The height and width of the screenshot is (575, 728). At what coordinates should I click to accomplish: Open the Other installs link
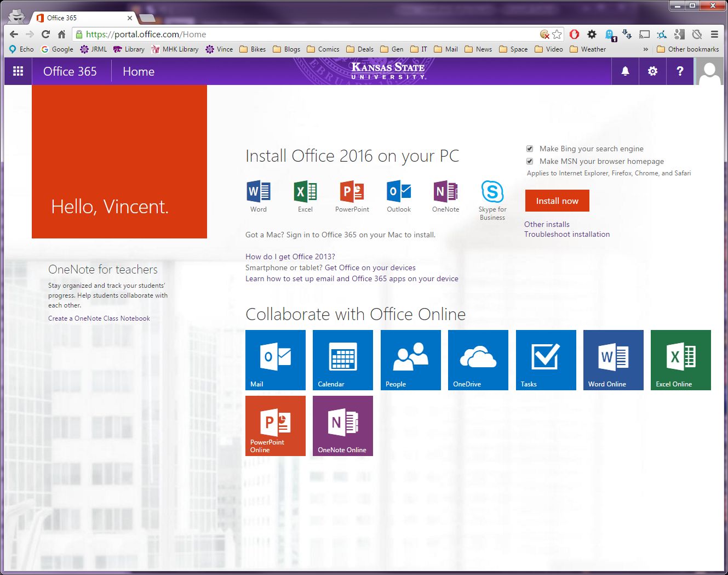point(547,224)
